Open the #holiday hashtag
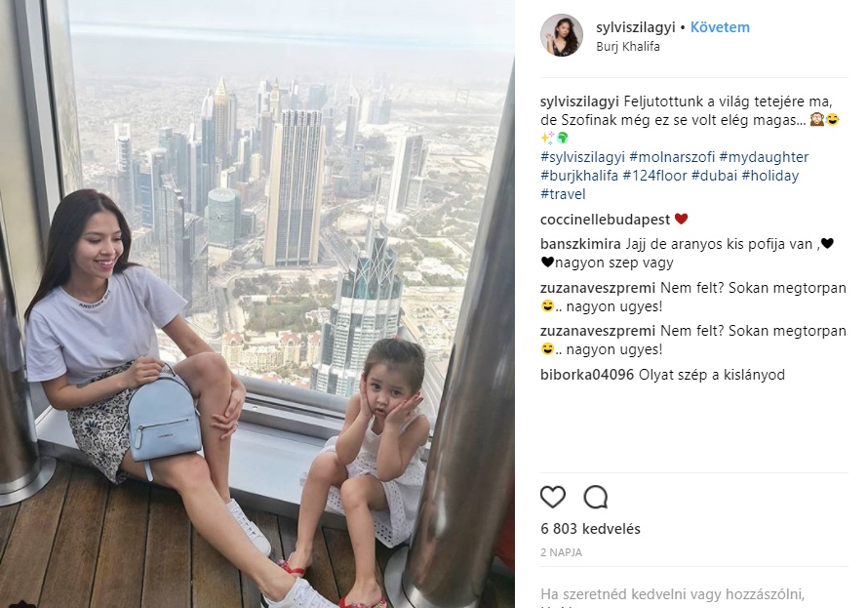The width and height of the screenshot is (868, 608). 770,176
